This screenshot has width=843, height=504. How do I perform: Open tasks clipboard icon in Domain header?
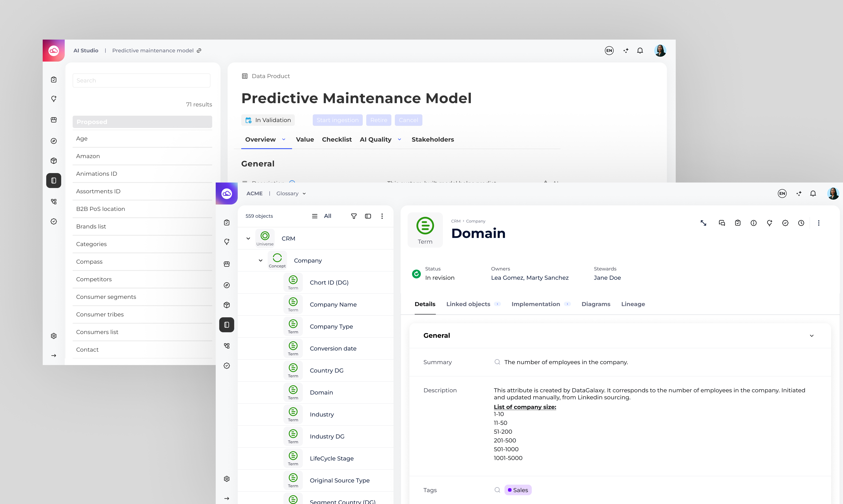(x=738, y=223)
